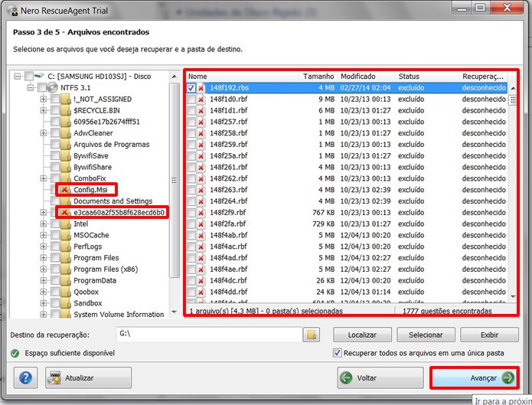Click the folder icon next to MSOCache
This screenshot has height=405, width=532.
point(66,235)
